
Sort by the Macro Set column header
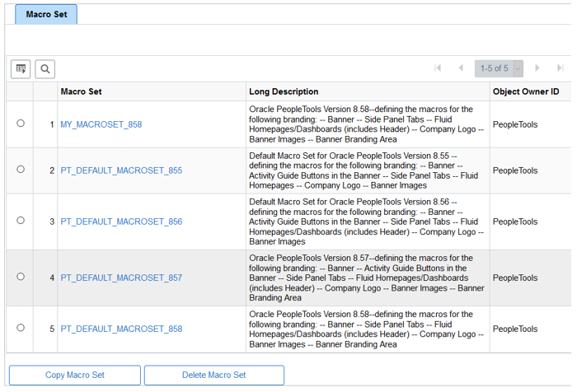(x=81, y=91)
